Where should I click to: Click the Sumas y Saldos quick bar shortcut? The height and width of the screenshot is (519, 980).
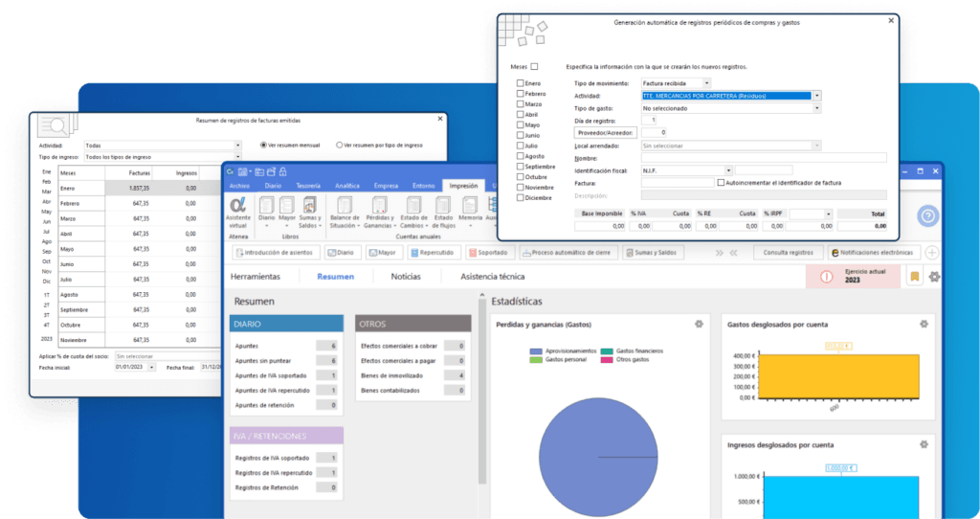pos(653,253)
